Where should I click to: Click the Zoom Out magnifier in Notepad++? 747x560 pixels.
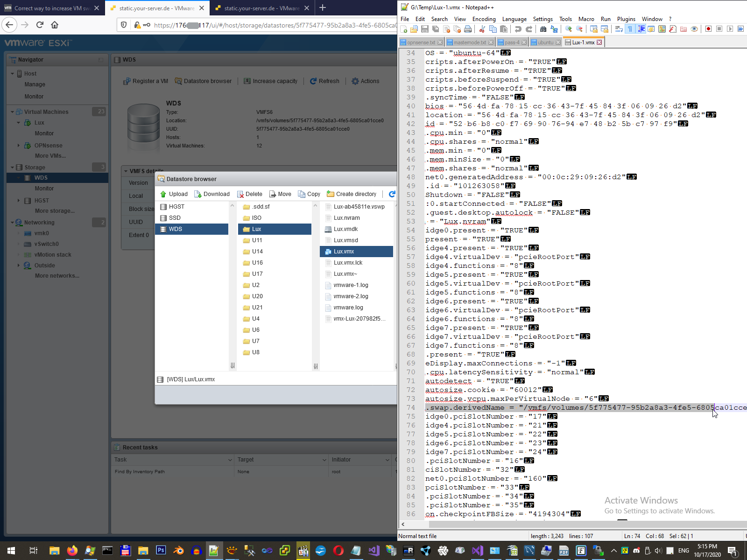(x=579, y=29)
